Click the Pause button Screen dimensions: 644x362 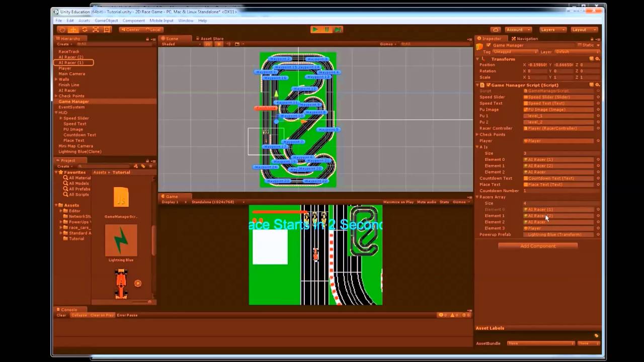click(327, 30)
